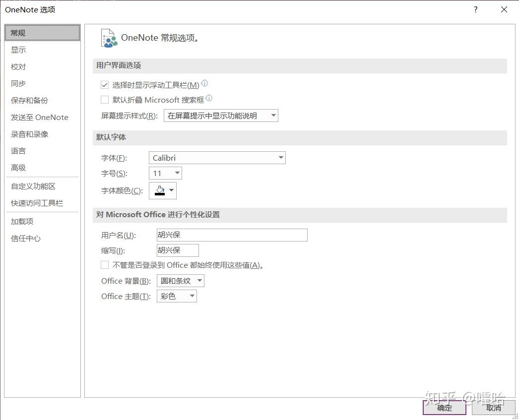Click into the 用户名 text field

pos(232,235)
